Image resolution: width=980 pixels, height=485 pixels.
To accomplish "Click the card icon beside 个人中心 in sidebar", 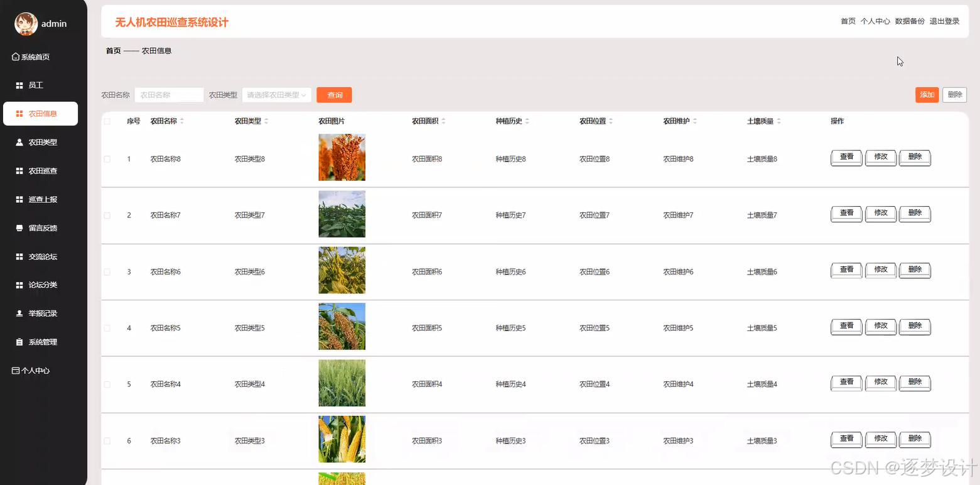I will click(x=16, y=371).
